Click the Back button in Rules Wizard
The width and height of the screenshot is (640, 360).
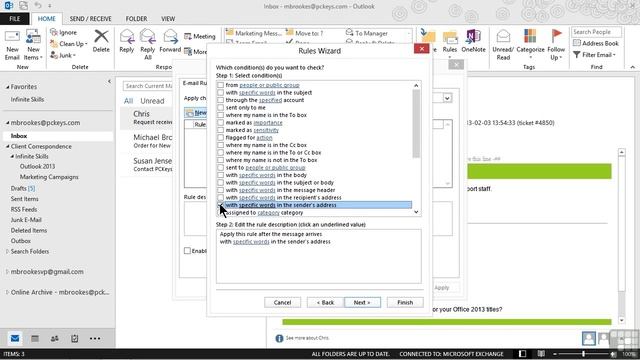325,302
